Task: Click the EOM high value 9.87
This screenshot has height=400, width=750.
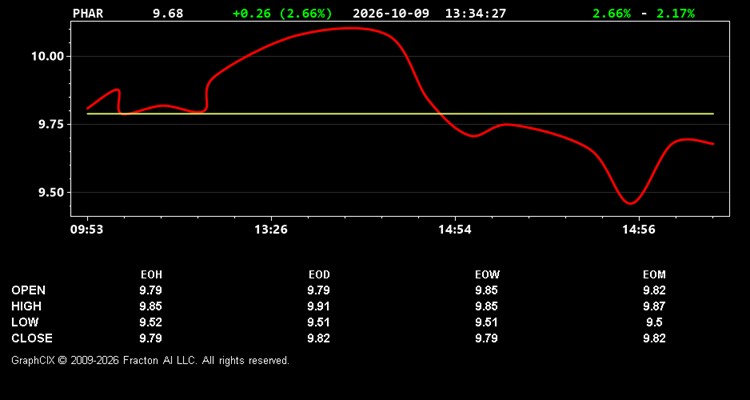Action: click(x=654, y=306)
